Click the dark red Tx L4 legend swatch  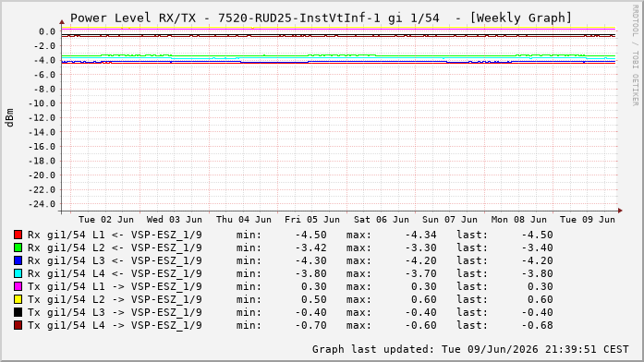pyautogui.click(x=18, y=325)
